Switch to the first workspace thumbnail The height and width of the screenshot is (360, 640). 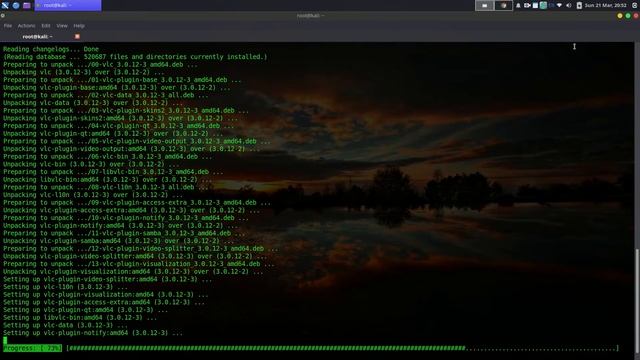(x=484, y=5)
